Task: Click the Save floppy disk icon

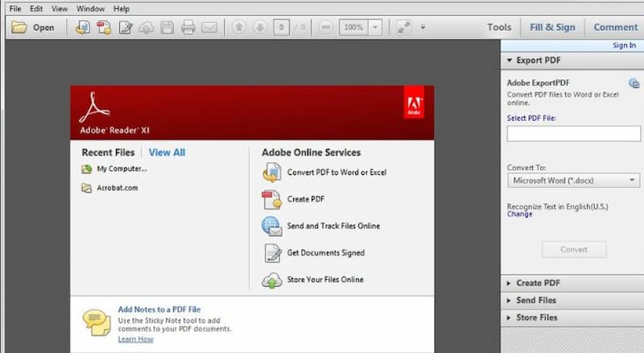Action: (x=167, y=27)
